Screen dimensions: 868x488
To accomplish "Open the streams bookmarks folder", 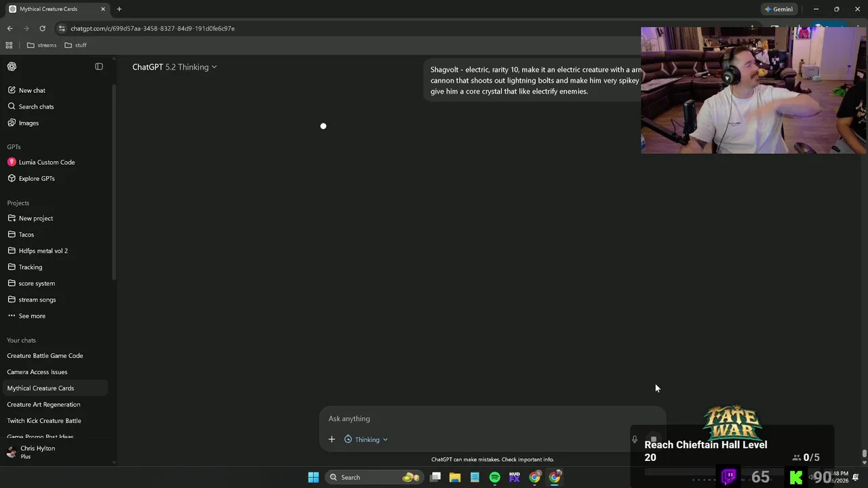I will (41, 45).
